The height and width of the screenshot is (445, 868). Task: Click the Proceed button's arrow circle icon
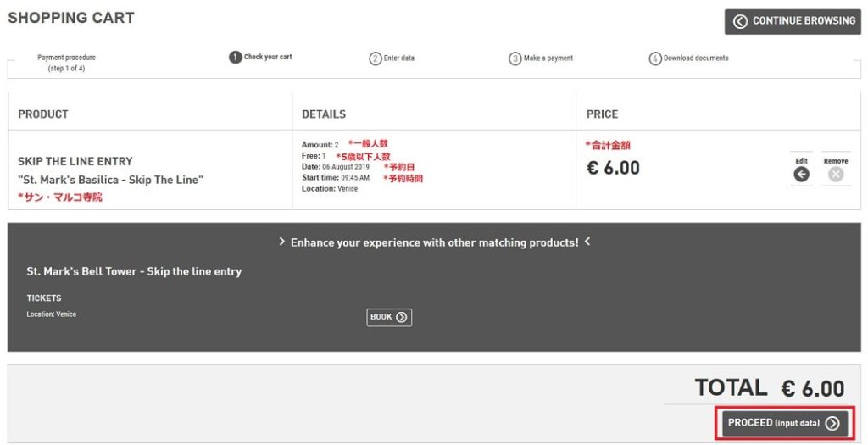(x=832, y=424)
